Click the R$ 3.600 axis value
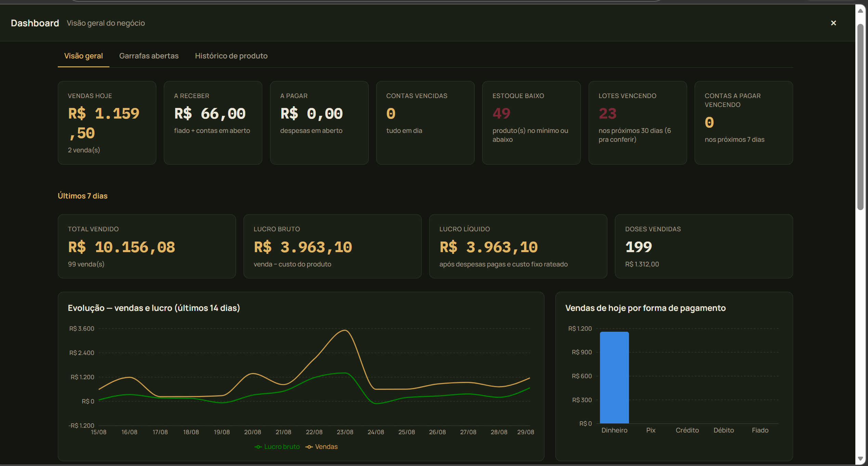 pos(81,329)
